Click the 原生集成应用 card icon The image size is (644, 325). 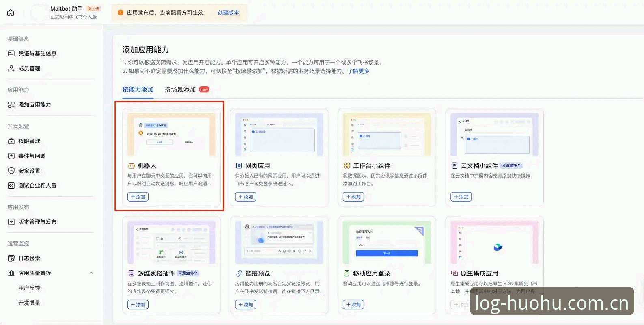pyautogui.click(x=454, y=273)
